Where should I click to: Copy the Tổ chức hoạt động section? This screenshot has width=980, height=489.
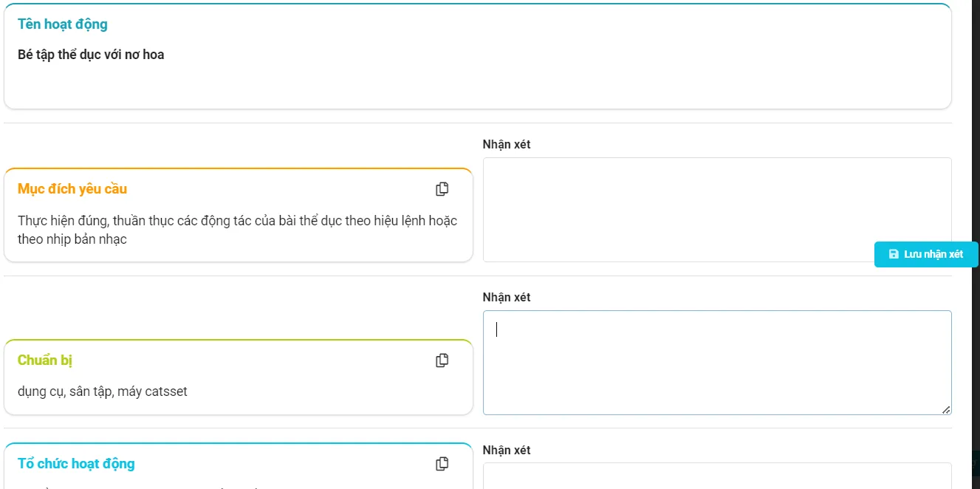(442, 464)
